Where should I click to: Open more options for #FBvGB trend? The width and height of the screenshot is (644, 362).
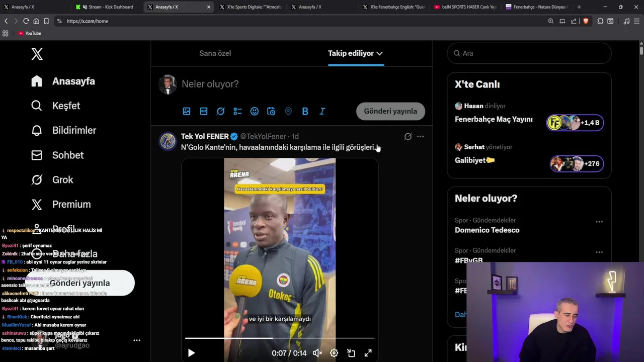click(x=599, y=252)
